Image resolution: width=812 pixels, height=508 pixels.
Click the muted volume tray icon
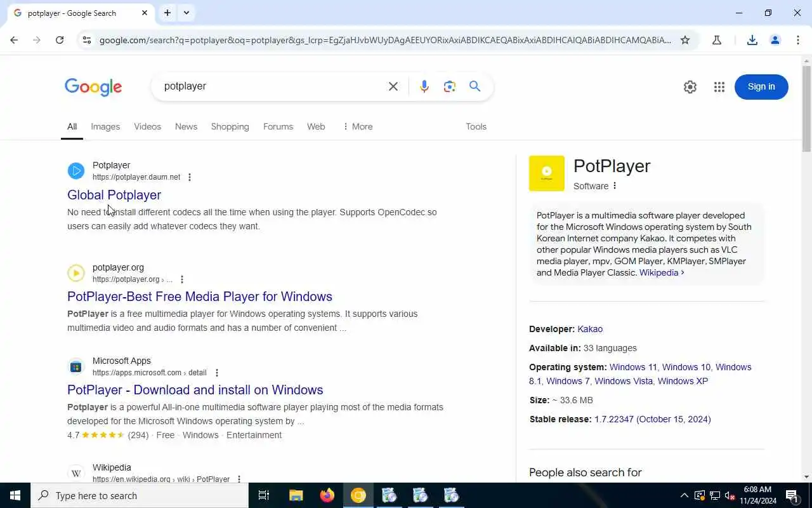click(730, 495)
